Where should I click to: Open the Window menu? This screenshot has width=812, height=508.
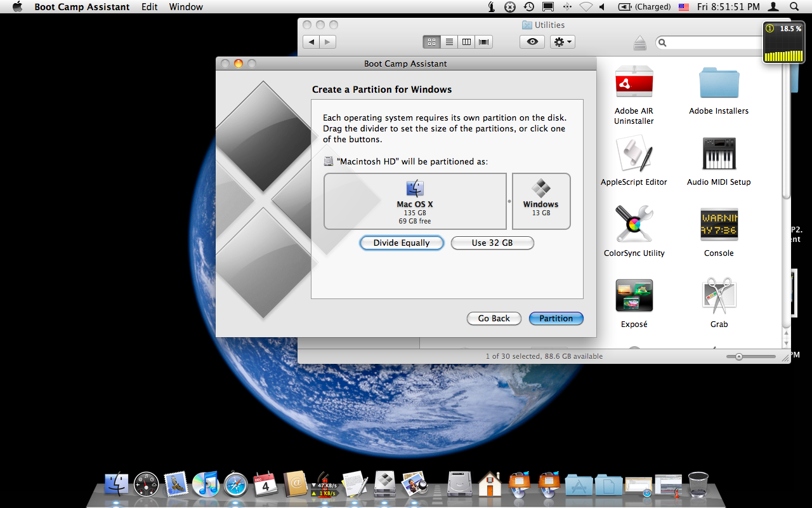click(x=186, y=7)
